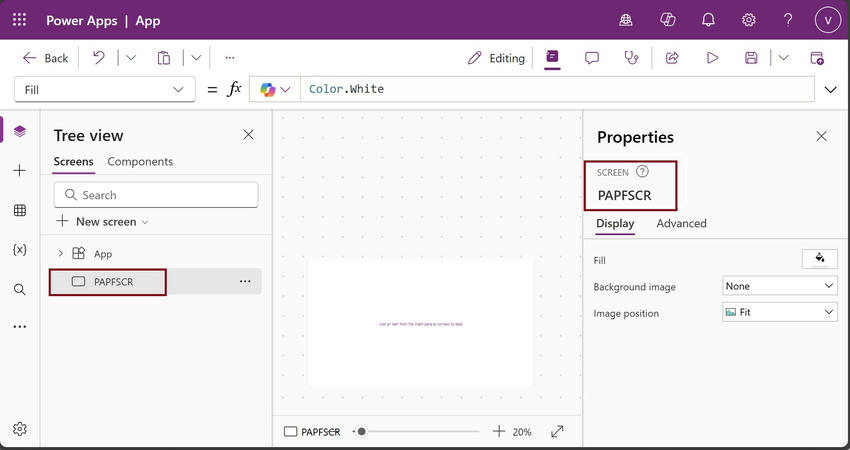Click the Tree view Search field
Viewport: 850px width, 450px height.
click(156, 195)
